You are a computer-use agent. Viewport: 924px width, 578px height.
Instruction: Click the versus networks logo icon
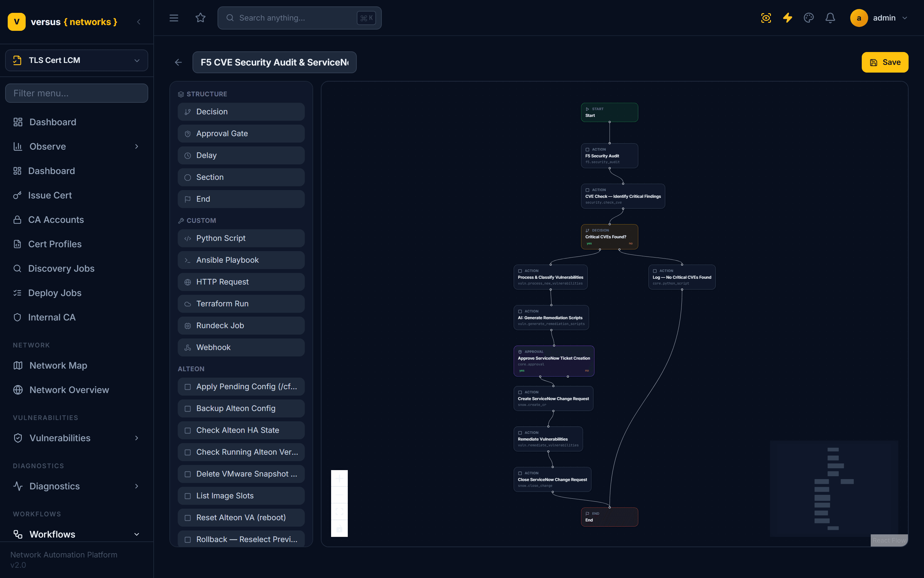click(16, 22)
